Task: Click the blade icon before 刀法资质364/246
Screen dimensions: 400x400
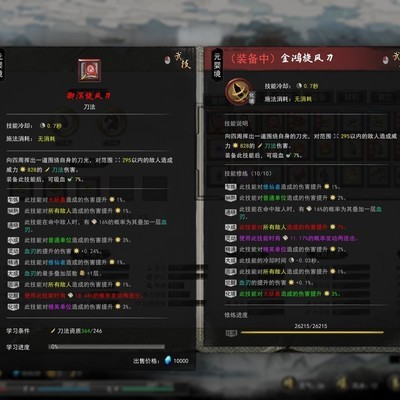Action: pos(53,331)
